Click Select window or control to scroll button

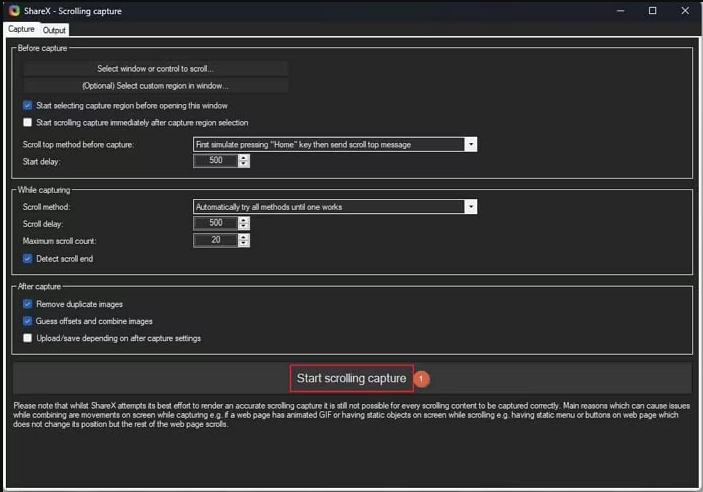155,69
